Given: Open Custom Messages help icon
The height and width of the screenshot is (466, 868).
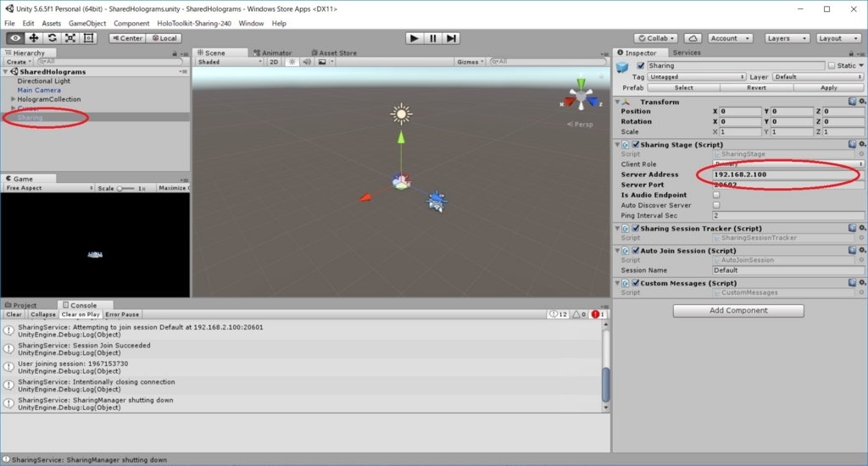Looking at the screenshot, I should [x=852, y=282].
